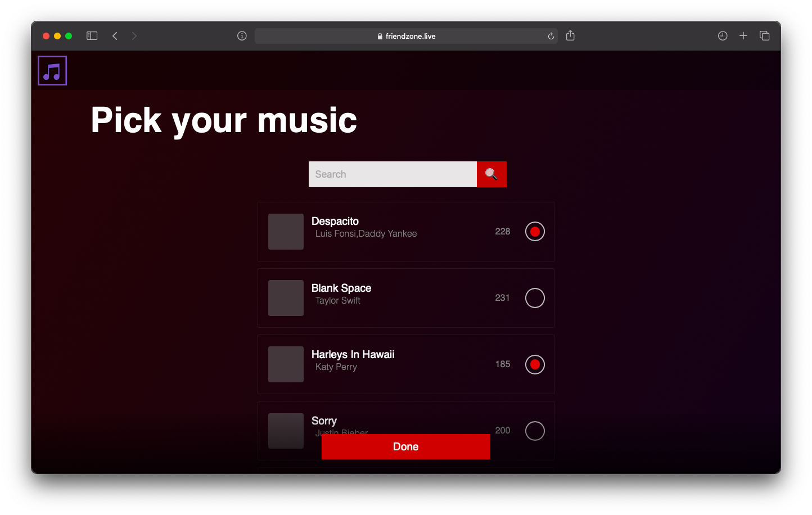Deselect the Despacito radio button
812x515 pixels.
[535, 232]
